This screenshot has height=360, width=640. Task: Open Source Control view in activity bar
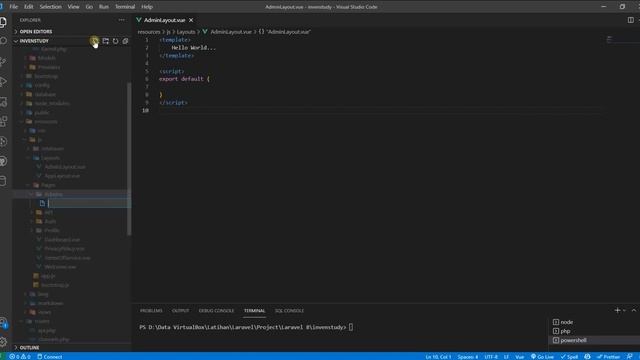[3, 61]
